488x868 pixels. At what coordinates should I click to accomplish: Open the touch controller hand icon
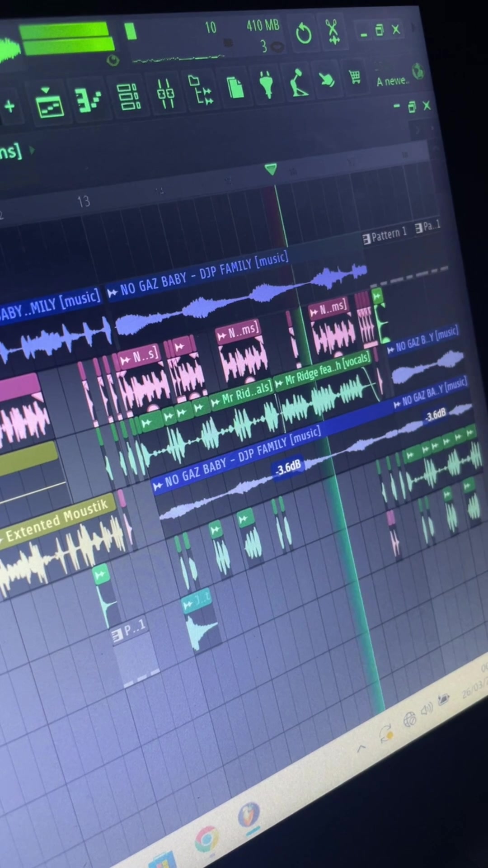click(x=326, y=80)
